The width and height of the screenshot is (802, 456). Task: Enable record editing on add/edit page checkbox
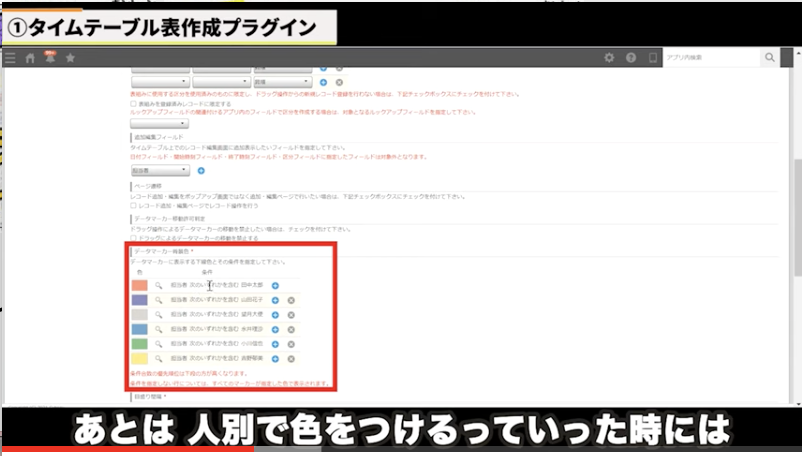click(x=134, y=205)
